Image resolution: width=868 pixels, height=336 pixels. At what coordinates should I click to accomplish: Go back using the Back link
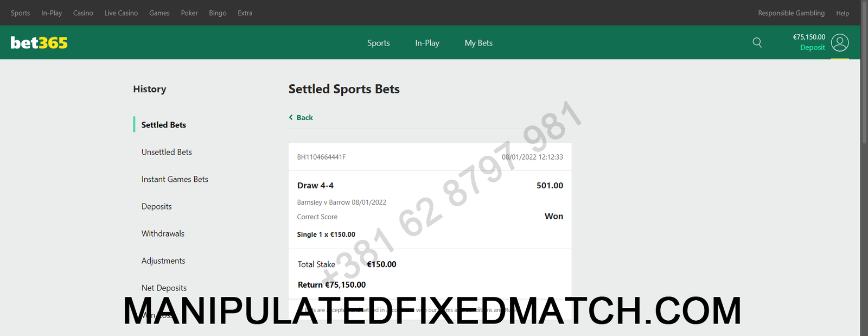[301, 117]
